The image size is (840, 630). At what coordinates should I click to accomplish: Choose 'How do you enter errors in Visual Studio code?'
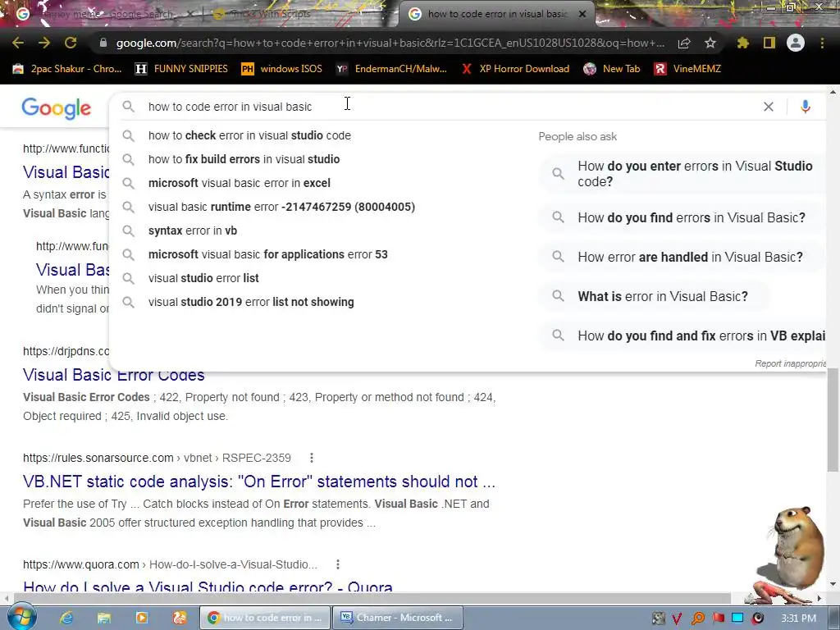[683, 174]
